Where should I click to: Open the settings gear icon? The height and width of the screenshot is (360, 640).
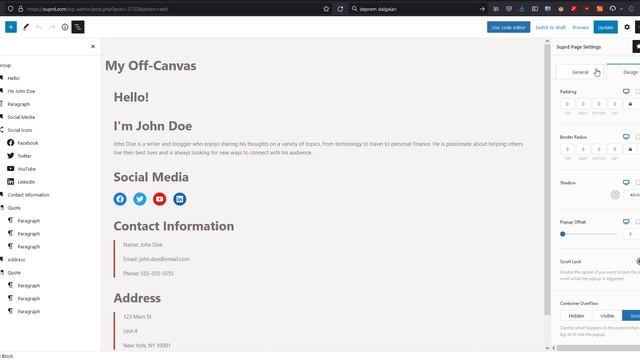point(627,27)
